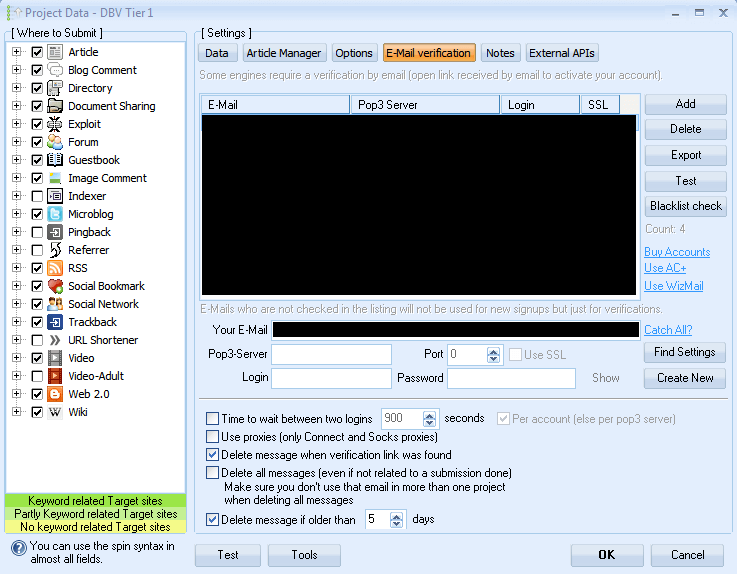The height and width of the screenshot is (574, 737).
Task: Click the RSS feed icon in tree
Action: pyautogui.click(x=55, y=268)
